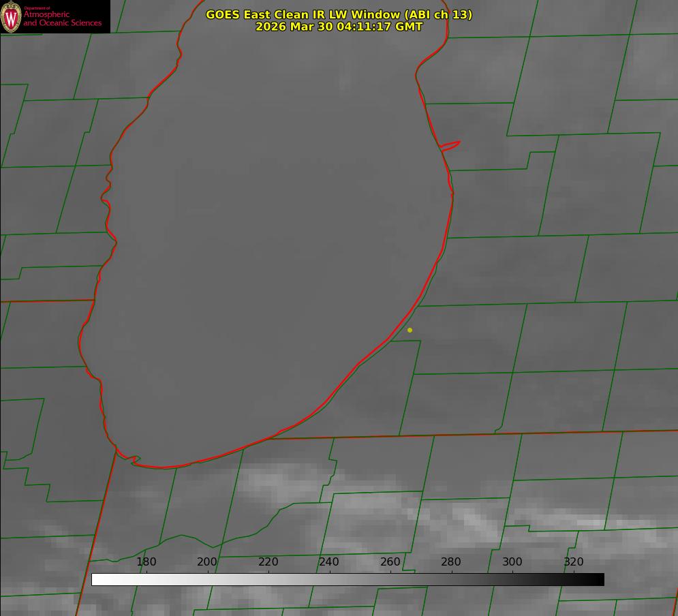Select the 220 value on the colorbar
This screenshot has height=616, width=678.
268,562
